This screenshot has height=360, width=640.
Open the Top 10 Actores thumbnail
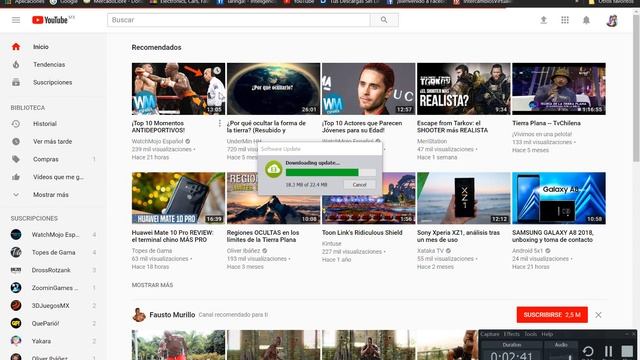coord(368,89)
